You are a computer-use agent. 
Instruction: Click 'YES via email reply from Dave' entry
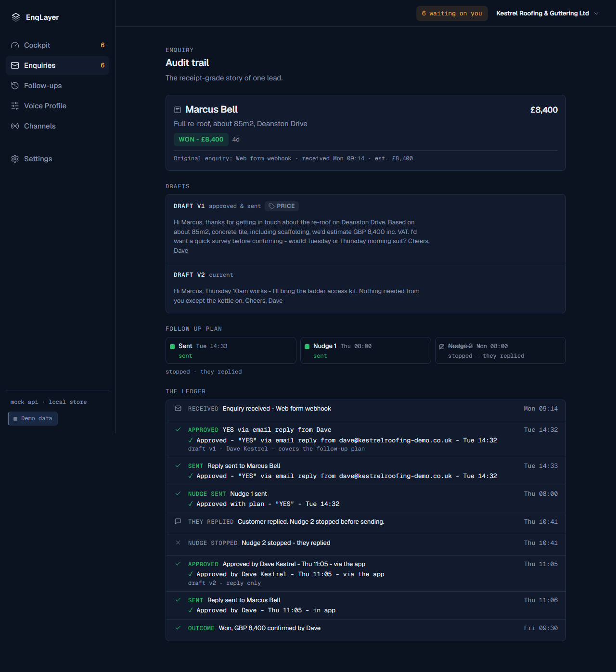(277, 430)
